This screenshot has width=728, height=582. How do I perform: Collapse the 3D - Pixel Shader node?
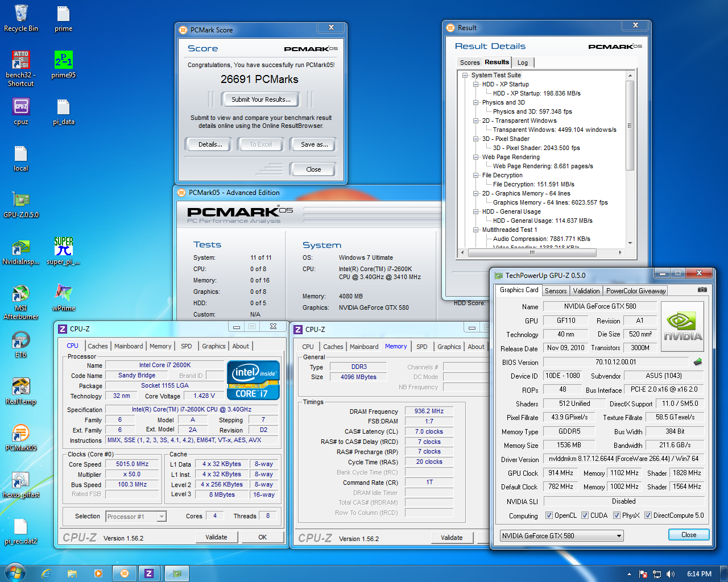pos(476,139)
